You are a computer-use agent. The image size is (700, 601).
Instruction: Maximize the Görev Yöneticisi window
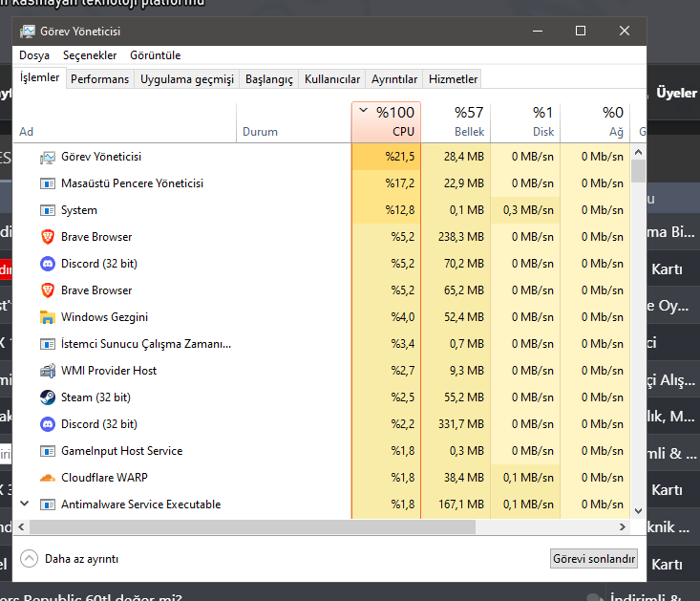coord(581,31)
